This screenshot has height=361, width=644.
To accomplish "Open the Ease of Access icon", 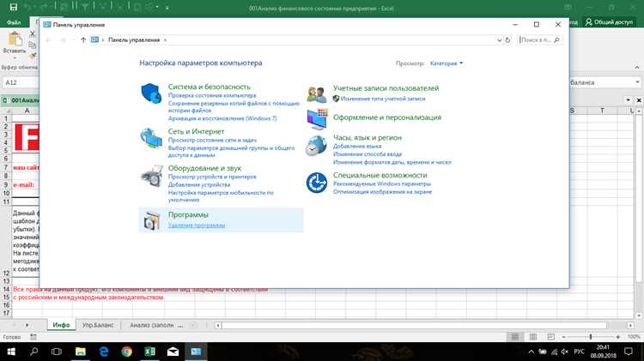I will point(317,182).
